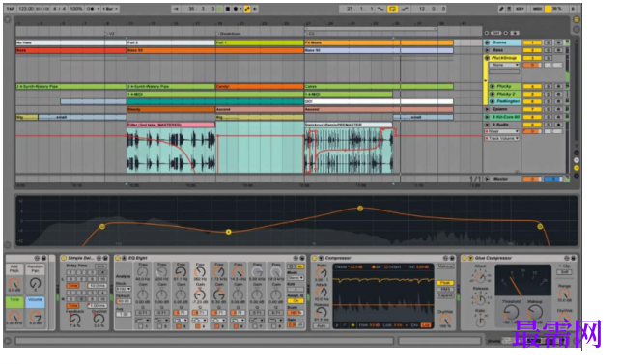The image size is (620, 364).
Task: Collapse EQ Eight spectrum display triangle
Action: coord(124,258)
